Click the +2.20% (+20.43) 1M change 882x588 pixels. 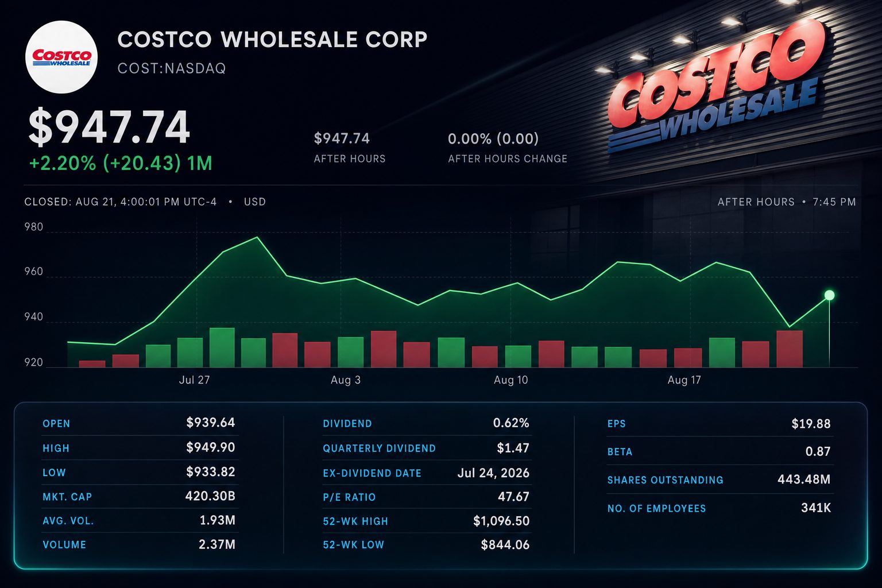[121, 163]
